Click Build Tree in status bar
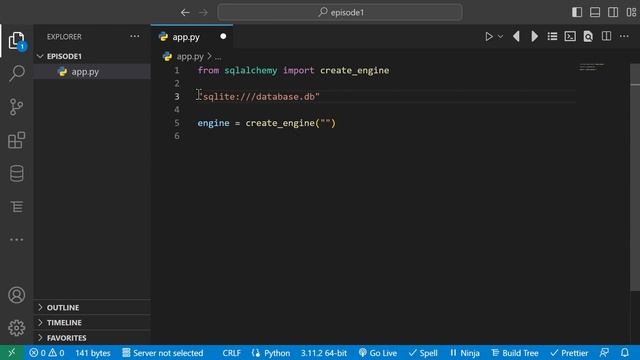This screenshot has height=360, width=640. [x=515, y=353]
